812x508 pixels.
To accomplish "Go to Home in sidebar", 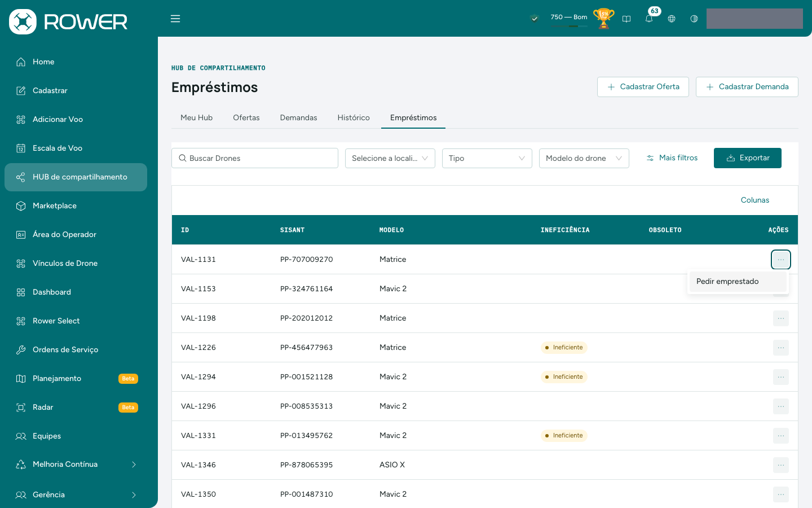I will pos(76,62).
